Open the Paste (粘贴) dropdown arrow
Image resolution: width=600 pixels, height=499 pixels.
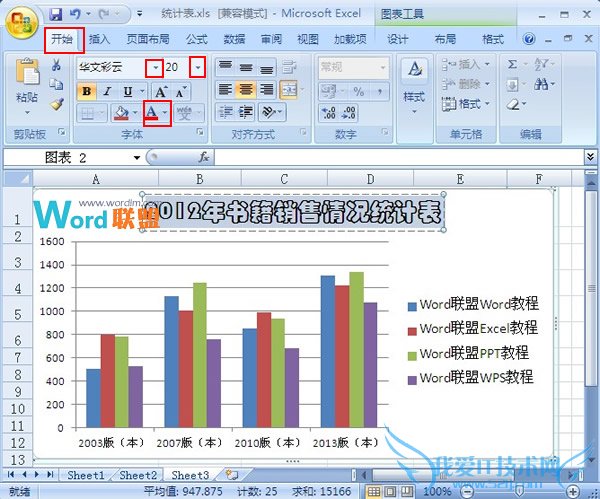pos(27,112)
